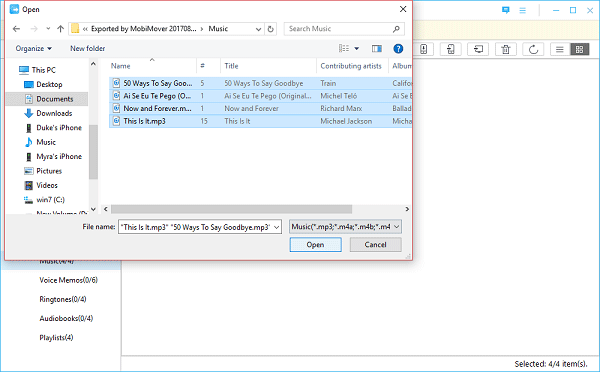Toggle the preview pane
The height and width of the screenshot is (372, 600).
tap(377, 49)
